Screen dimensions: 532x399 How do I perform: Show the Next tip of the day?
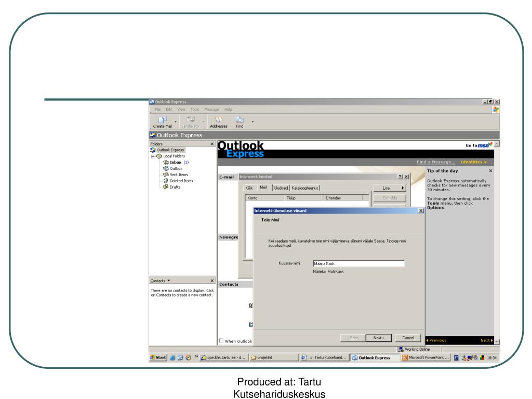coord(486,340)
